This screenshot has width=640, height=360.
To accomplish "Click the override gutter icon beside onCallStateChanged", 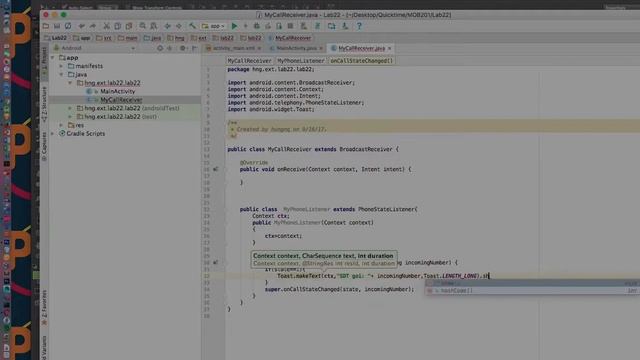I will (216, 262).
